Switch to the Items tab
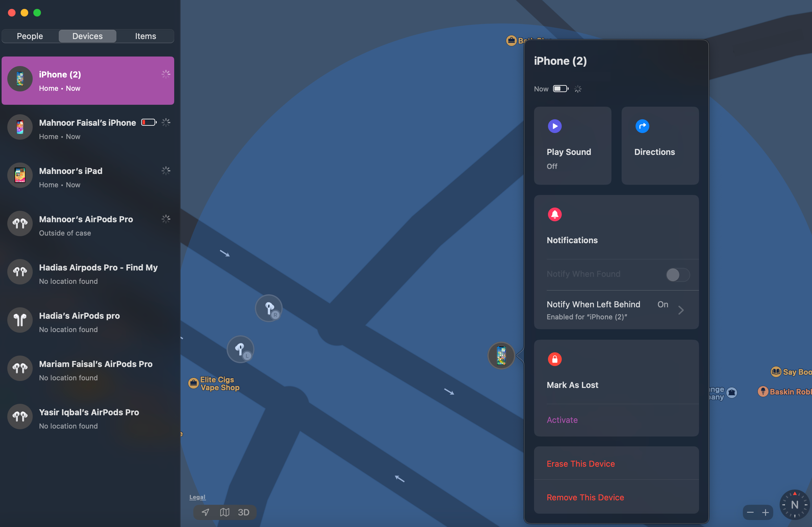Image resolution: width=812 pixels, height=527 pixels. tap(145, 36)
